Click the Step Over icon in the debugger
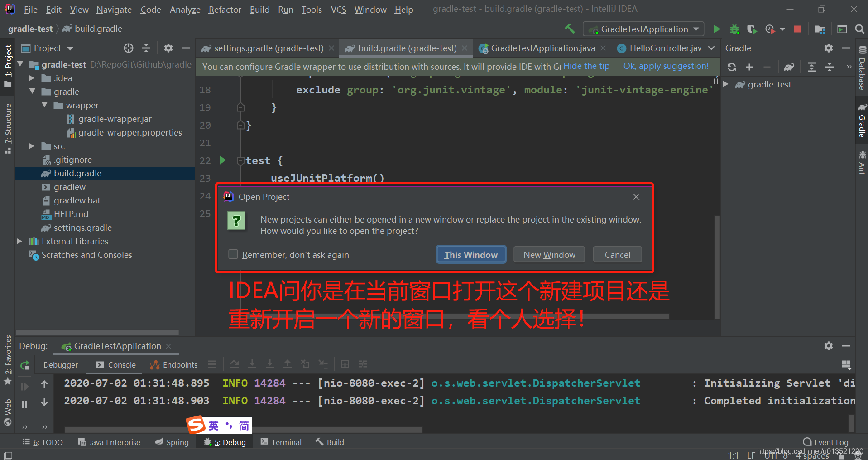The image size is (868, 460). tap(234, 364)
